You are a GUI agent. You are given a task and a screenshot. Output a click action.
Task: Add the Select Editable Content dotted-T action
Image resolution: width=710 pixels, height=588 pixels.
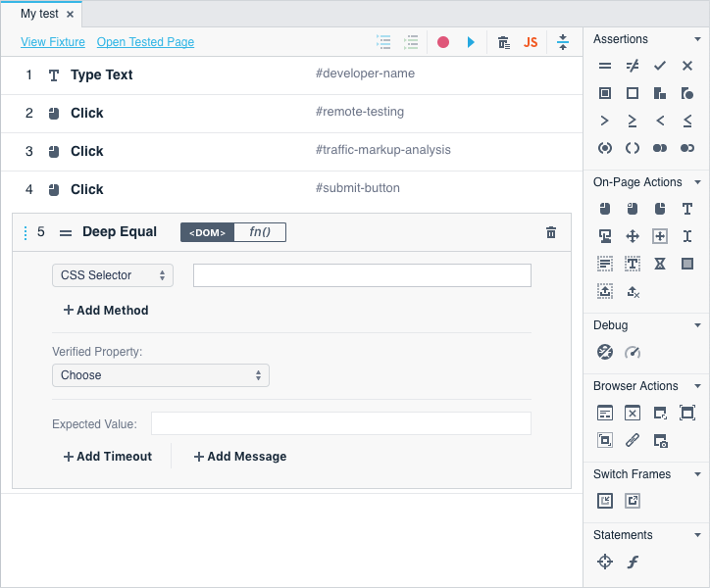pos(633,264)
